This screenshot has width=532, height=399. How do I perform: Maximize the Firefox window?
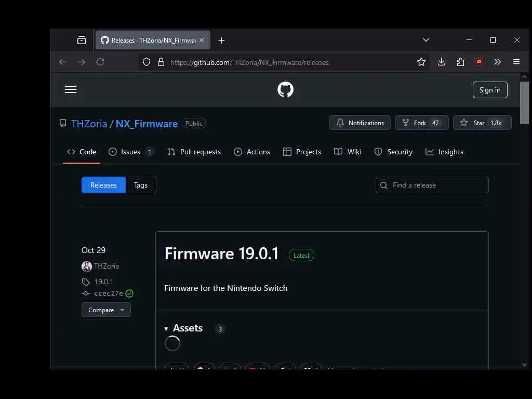[x=493, y=40]
